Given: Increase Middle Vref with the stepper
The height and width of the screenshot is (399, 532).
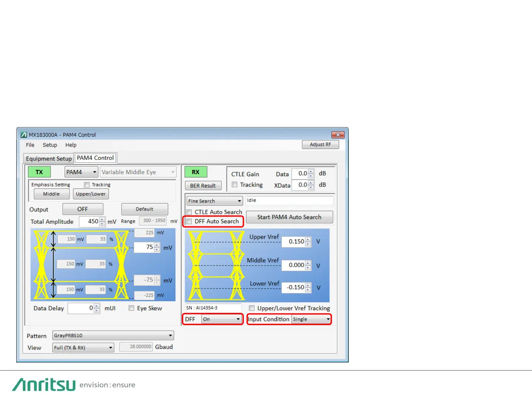Looking at the screenshot, I should pos(308,263).
